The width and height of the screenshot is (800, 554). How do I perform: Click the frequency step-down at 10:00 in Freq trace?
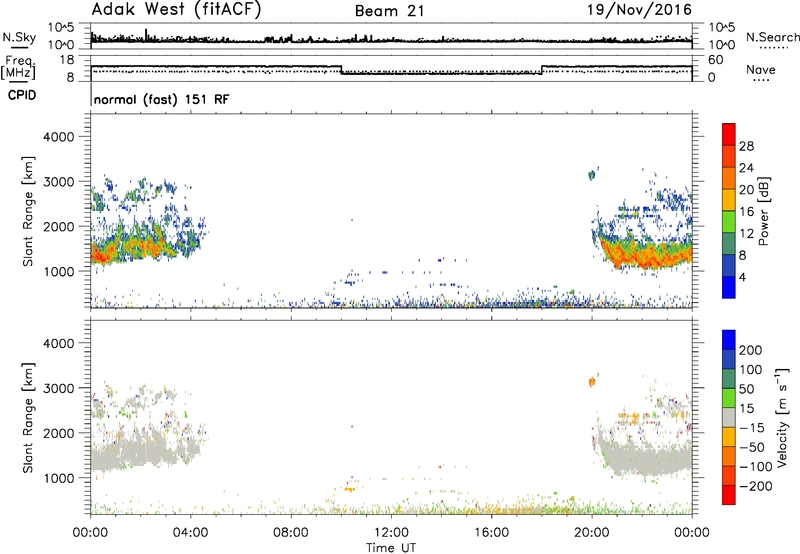click(341, 70)
